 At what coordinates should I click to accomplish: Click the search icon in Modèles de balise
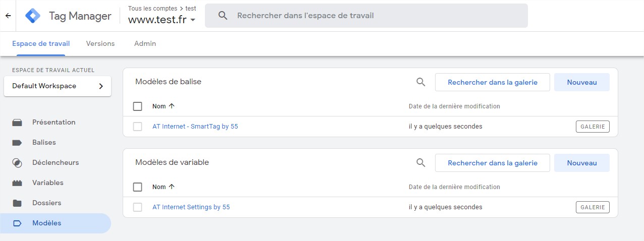click(x=421, y=82)
